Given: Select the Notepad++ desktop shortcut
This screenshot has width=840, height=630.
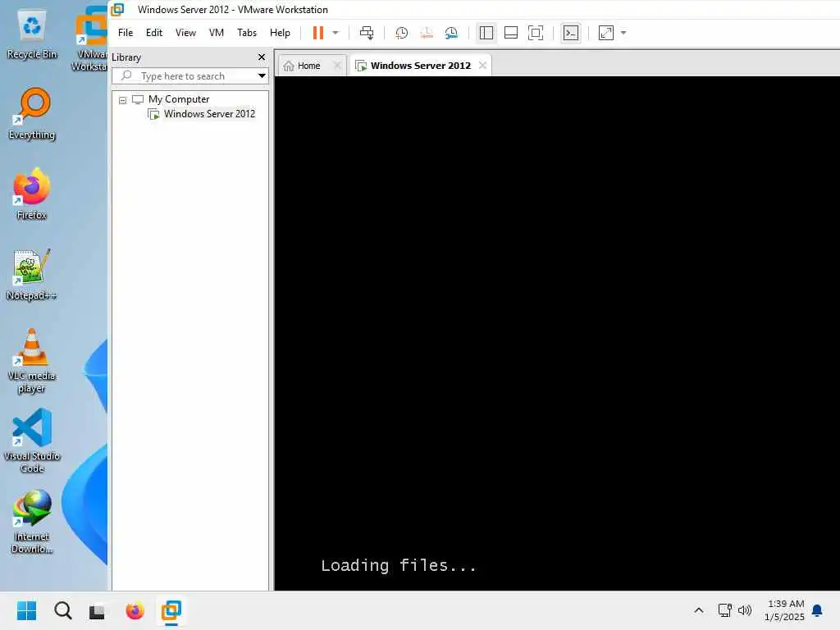Looking at the screenshot, I should tap(32, 275).
